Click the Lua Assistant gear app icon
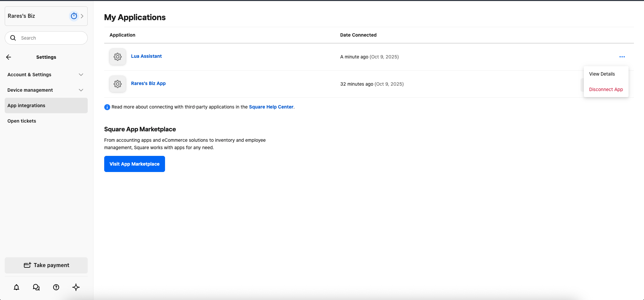 (118, 57)
